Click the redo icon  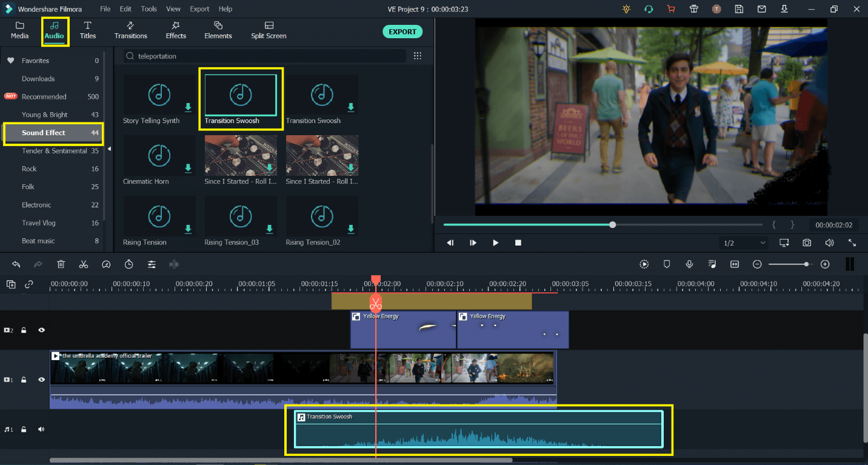click(x=38, y=264)
